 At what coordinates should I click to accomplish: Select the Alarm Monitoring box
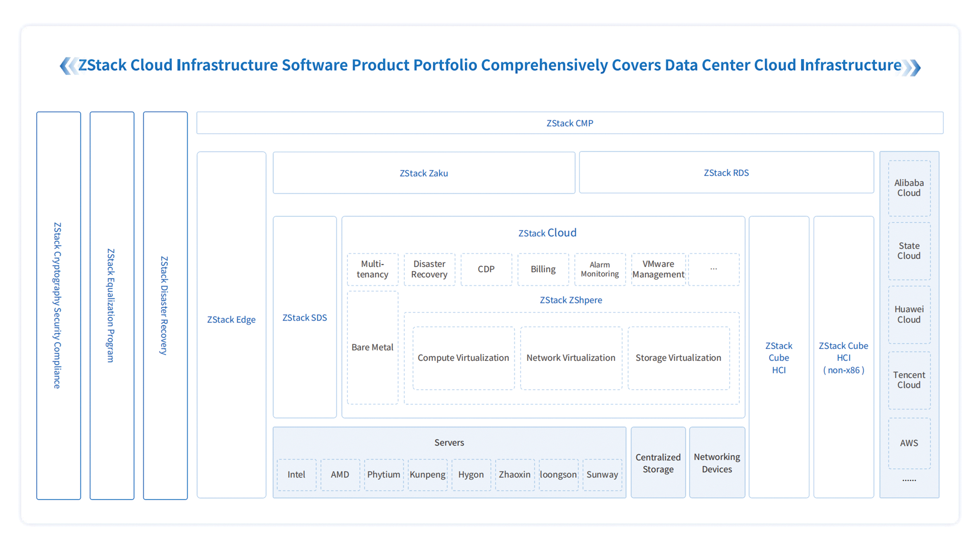click(600, 269)
